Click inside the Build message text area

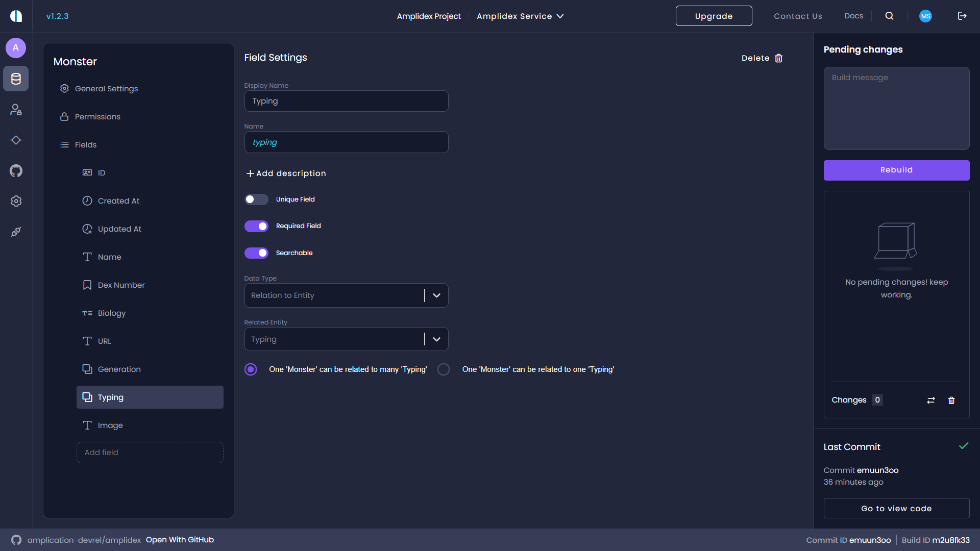[896, 108]
